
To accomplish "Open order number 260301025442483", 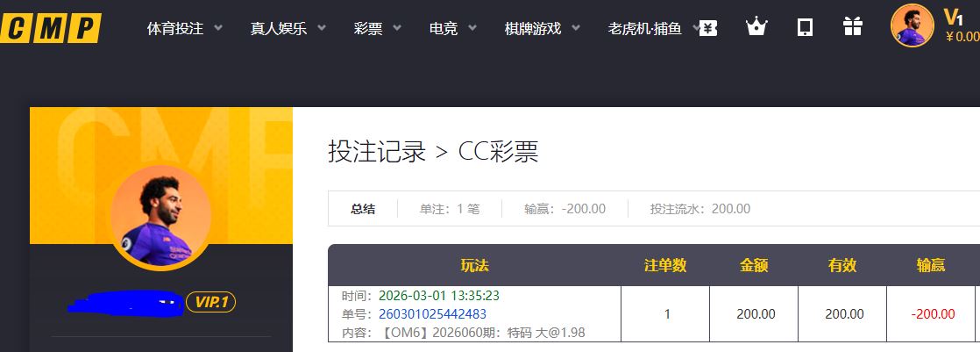I will pyautogui.click(x=432, y=314).
